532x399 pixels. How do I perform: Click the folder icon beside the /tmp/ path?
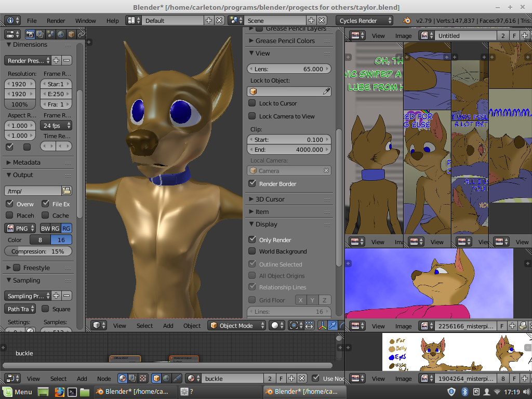(x=66, y=191)
